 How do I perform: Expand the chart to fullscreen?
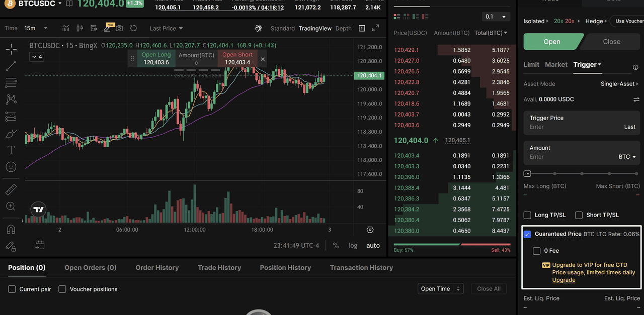(375, 28)
